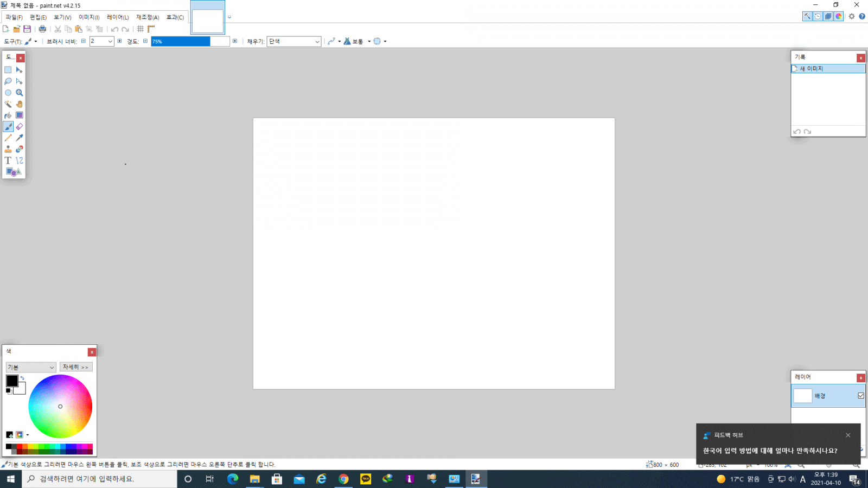Select the Shapes tool
Viewport: 868px width, 488px height.
click(14, 172)
